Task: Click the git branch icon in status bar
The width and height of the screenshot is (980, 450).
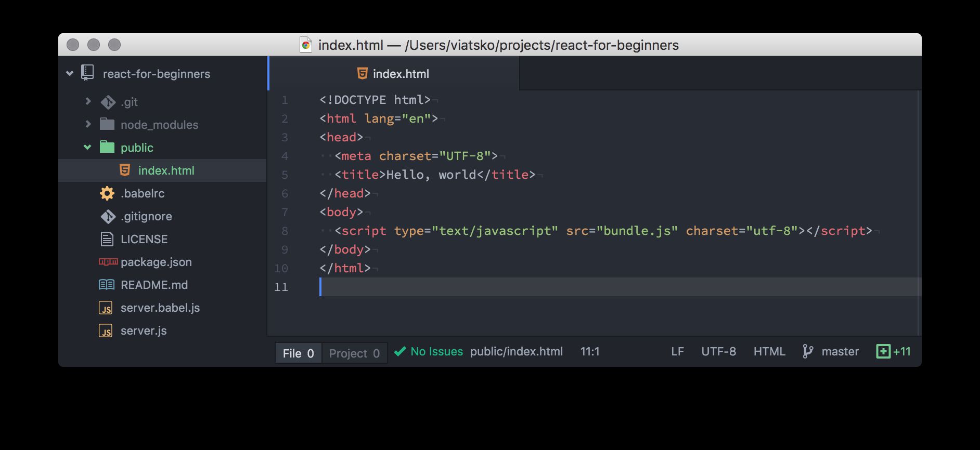Action: point(808,352)
